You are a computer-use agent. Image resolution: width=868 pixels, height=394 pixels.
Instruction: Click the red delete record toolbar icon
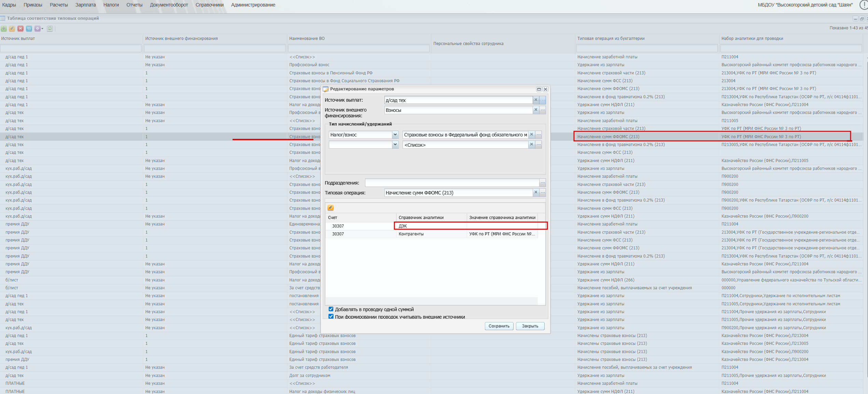point(20,29)
